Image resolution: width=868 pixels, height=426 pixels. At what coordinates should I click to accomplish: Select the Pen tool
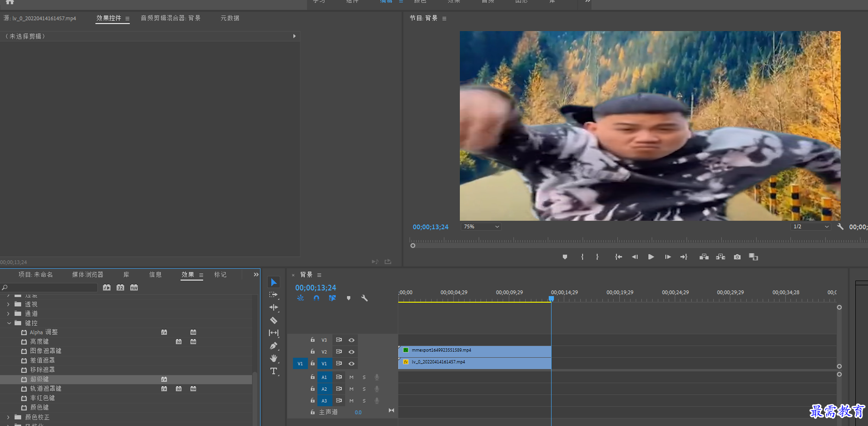274,346
